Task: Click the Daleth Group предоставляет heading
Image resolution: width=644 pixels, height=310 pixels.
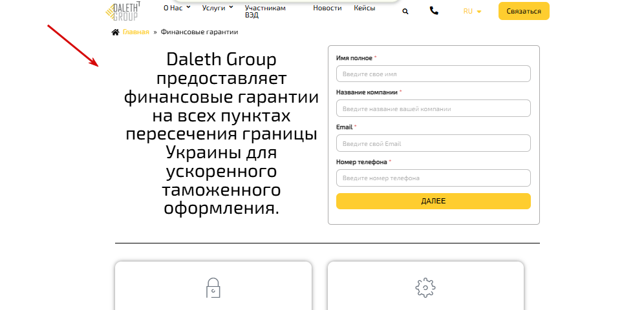Action: 221,134
